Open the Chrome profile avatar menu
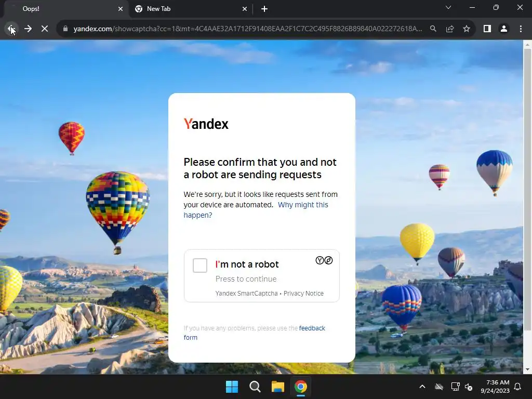Viewport: 532px width, 399px height. [504, 29]
